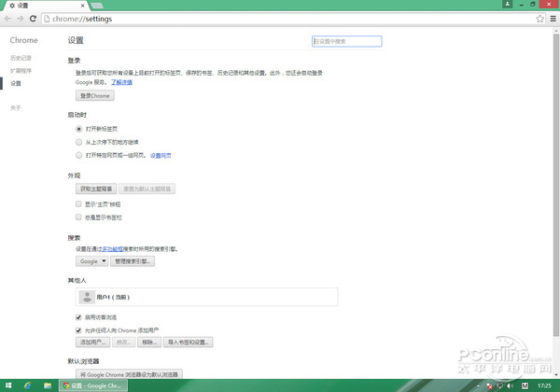Select the 用户1（当前）user row
This screenshot has height=392, width=560.
(207, 297)
